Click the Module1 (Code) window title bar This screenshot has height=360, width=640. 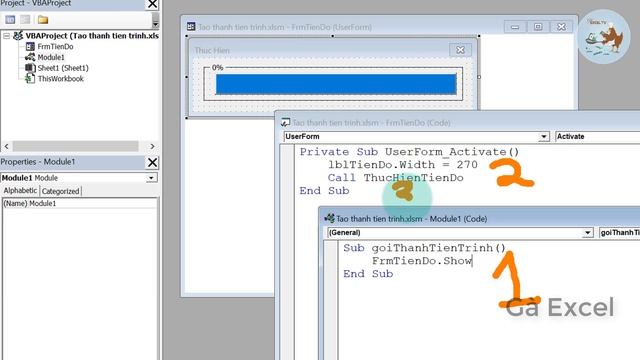tap(480, 219)
